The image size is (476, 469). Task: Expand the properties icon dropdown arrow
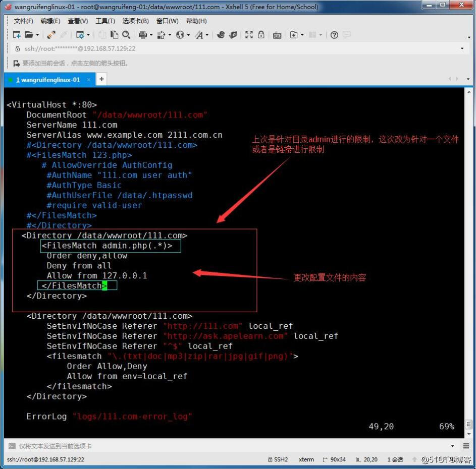coord(88,35)
